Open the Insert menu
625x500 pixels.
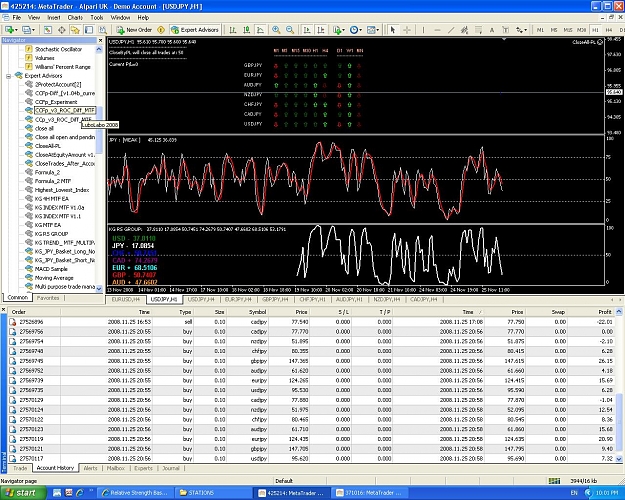point(54,18)
